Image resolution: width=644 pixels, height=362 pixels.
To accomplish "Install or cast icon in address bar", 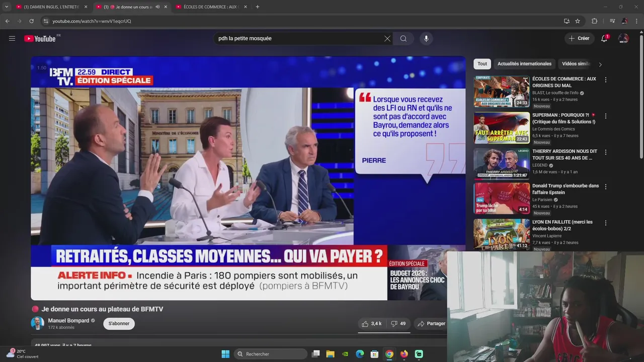I will click(x=567, y=21).
